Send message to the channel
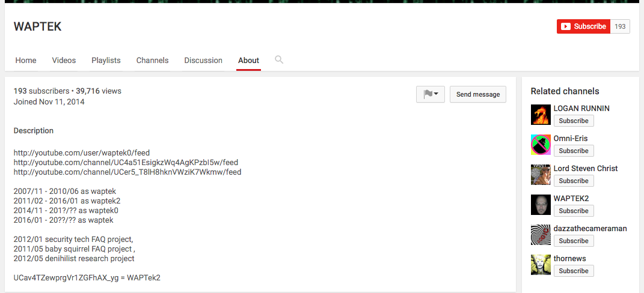The image size is (644, 293). point(478,94)
